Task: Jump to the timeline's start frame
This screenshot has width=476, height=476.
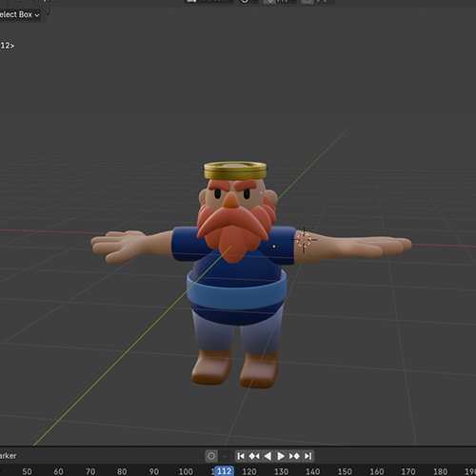Action: tap(241, 456)
